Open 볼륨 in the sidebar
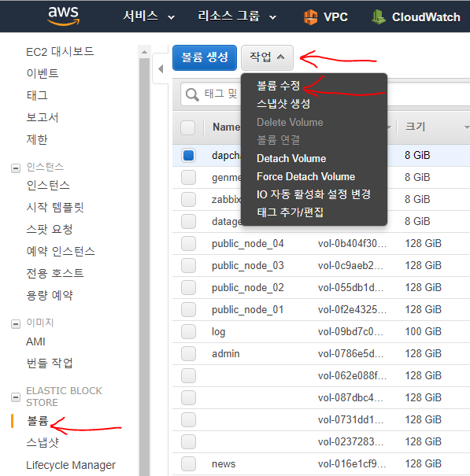This screenshot has height=476, width=470. [x=37, y=421]
